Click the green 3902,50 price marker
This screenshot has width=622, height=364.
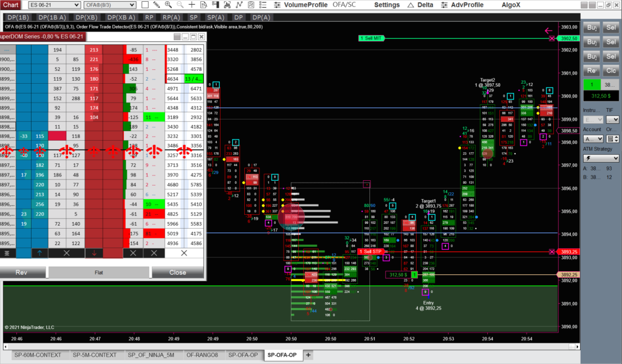click(x=569, y=38)
